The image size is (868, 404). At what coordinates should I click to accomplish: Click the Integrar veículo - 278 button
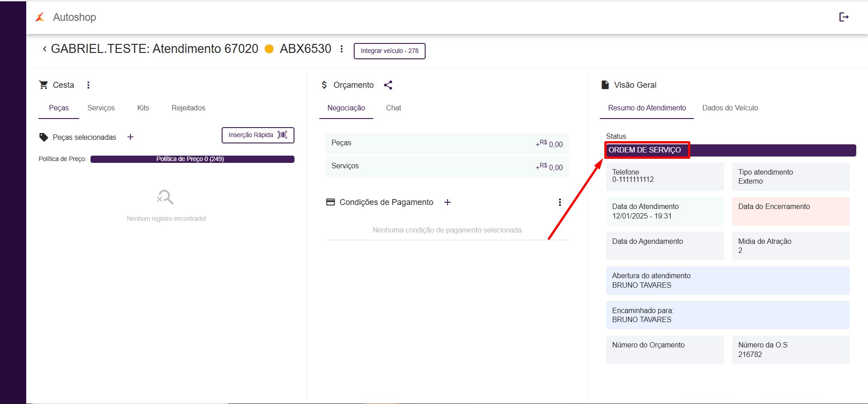point(389,51)
